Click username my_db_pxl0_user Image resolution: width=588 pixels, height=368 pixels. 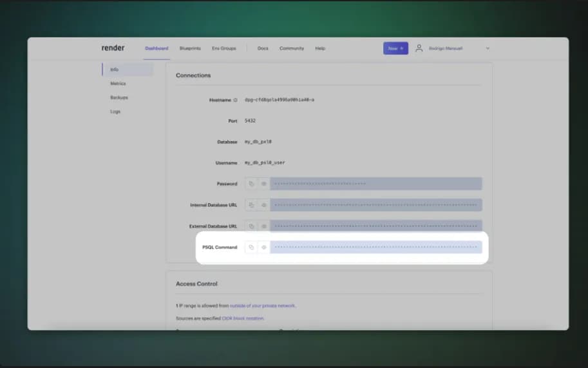click(265, 163)
